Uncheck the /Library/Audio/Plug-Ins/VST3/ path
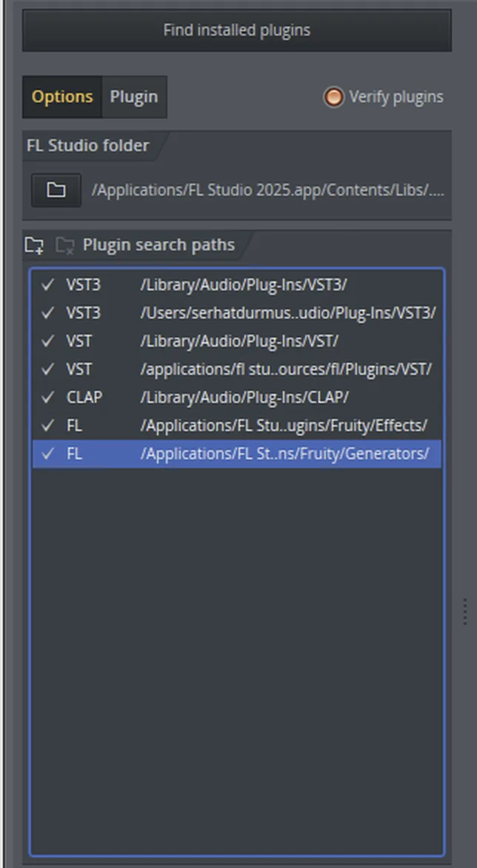Screen dimensions: 477x868 click(48, 284)
